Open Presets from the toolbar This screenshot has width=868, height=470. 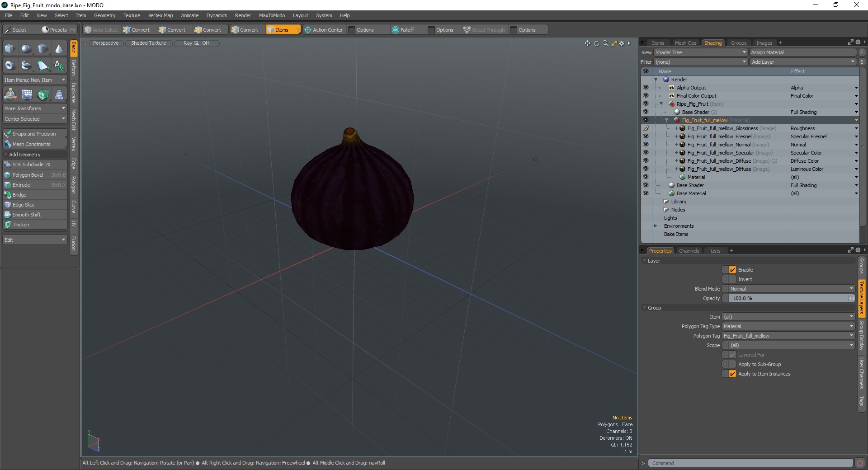pyautogui.click(x=58, y=30)
